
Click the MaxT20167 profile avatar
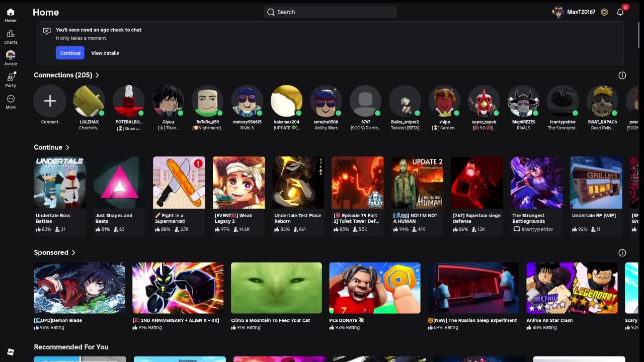(x=558, y=12)
